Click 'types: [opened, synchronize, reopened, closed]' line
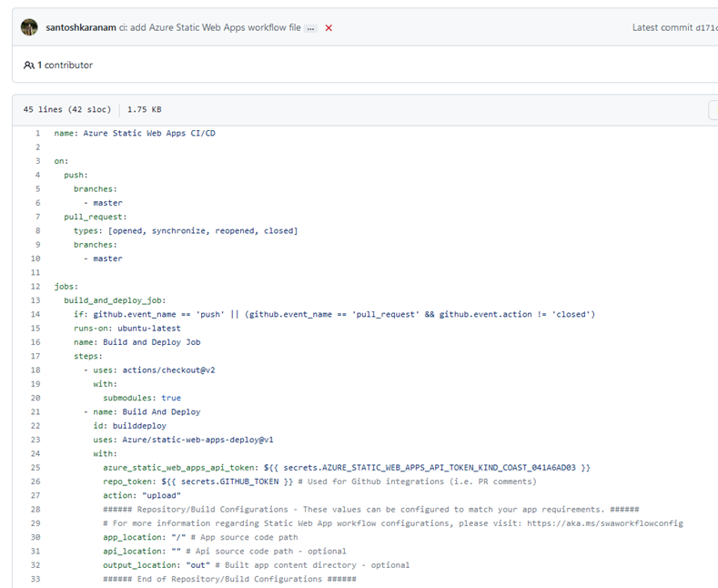 click(186, 231)
